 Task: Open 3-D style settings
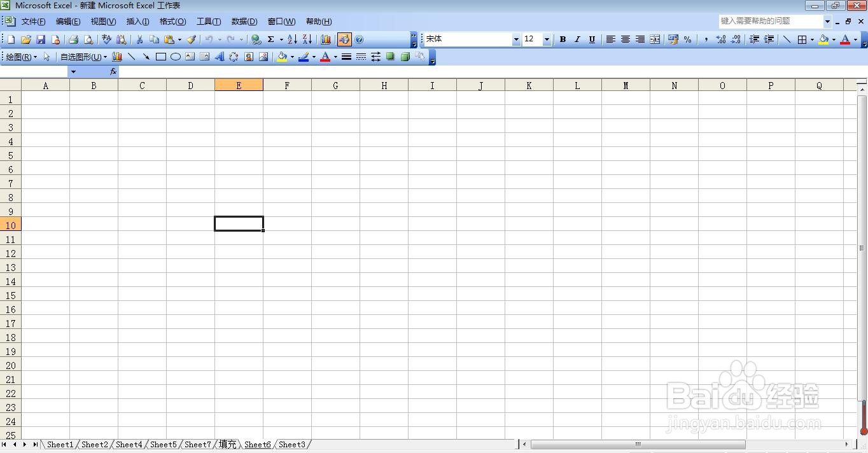(x=405, y=57)
